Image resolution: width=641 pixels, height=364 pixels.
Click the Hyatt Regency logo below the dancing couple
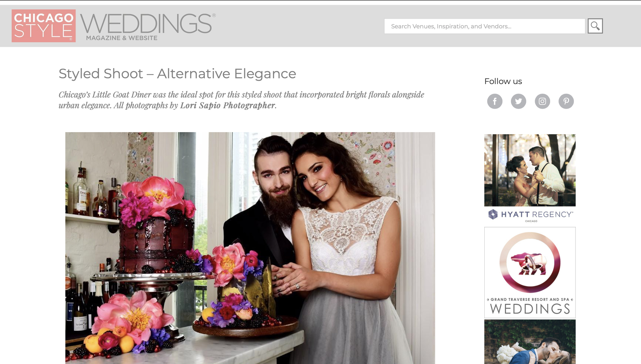click(x=530, y=215)
